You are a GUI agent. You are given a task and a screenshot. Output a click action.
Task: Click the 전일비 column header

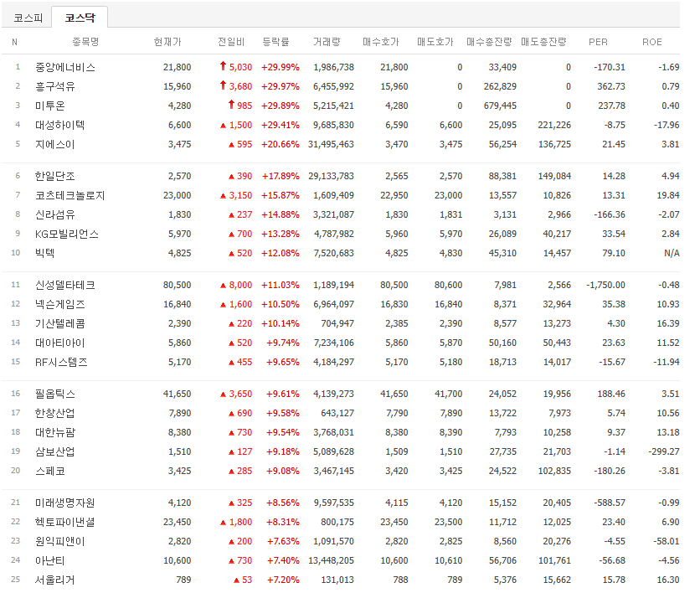click(231, 42)
